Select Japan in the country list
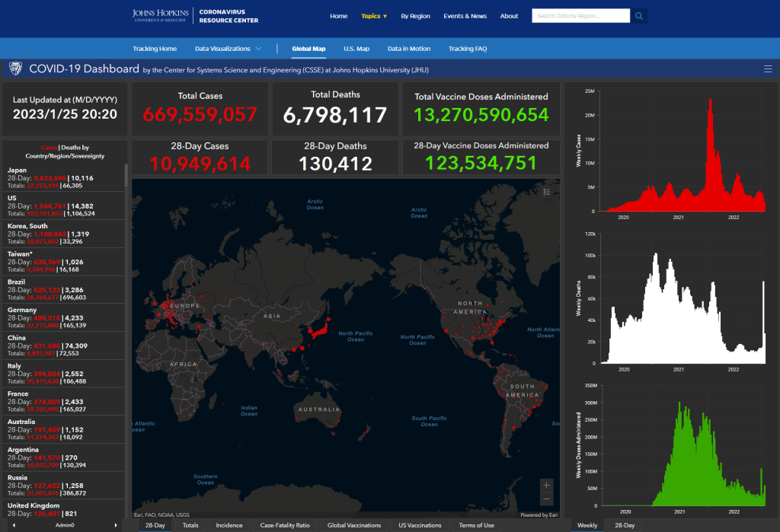Screen dimensions: 780x532 point(64,177)
